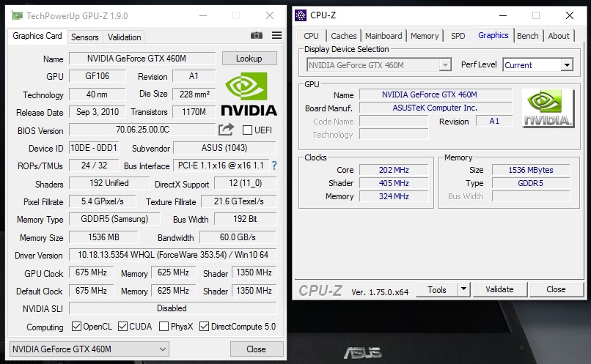This screenshot has height=364, width=591.
Task: Click the Subvendor value ASUS (1043)
Action: 224,148
